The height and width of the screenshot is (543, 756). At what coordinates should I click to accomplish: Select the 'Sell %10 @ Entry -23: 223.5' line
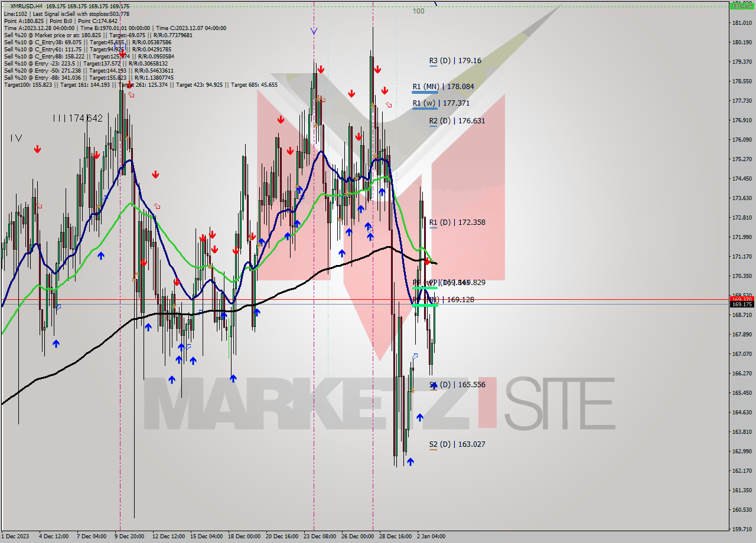[x=86, y=63]
